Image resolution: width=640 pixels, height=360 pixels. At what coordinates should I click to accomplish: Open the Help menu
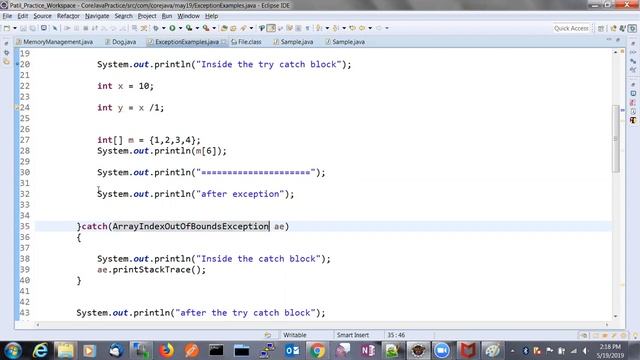(x=211, y=16)
